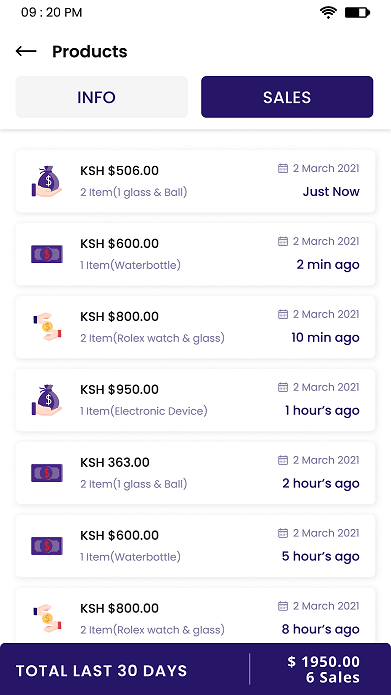Open the KSH 363.00 sale amount

[115, 462]
